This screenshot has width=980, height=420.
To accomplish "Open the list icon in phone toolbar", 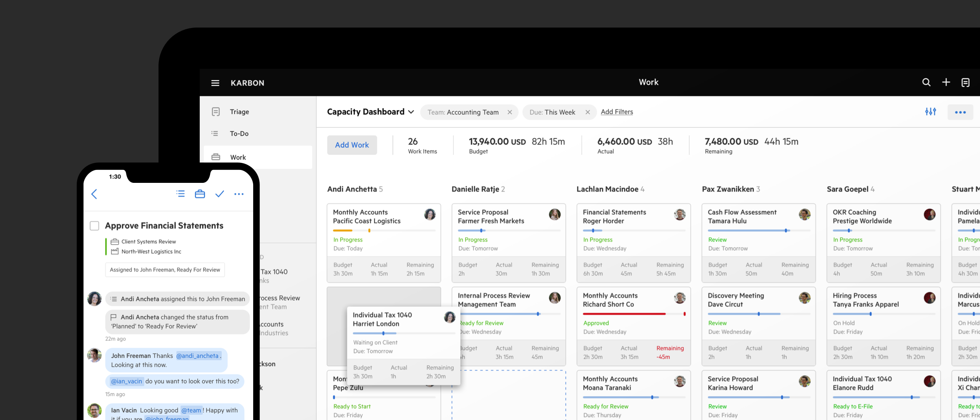I will (x=181, y=194).
